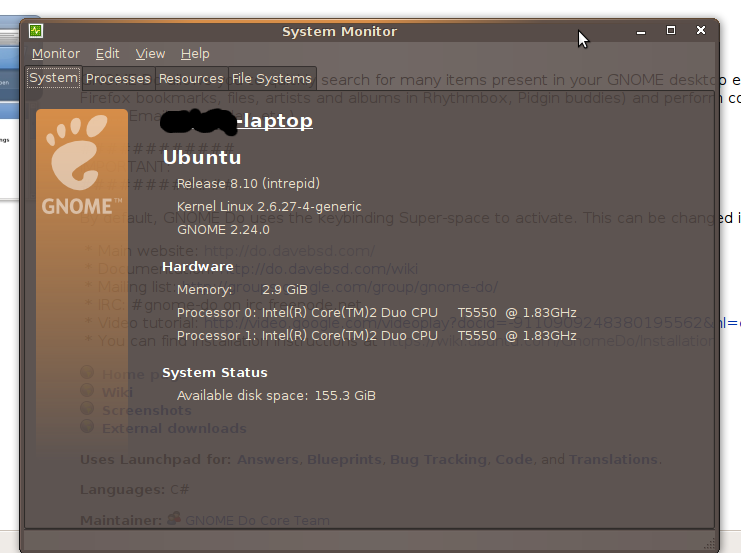Click the Ubuntu heading
This screenshot has height=553, width=741.
(x=201, y=157)
